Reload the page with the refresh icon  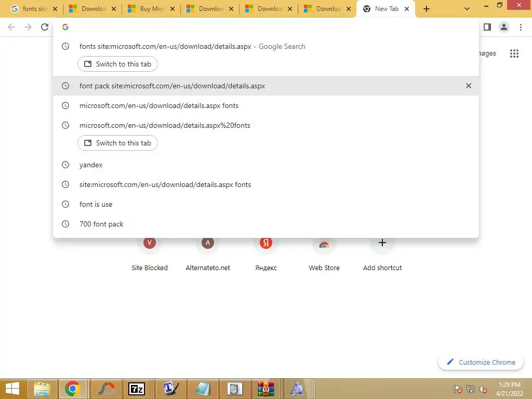[x=45, y=27]
